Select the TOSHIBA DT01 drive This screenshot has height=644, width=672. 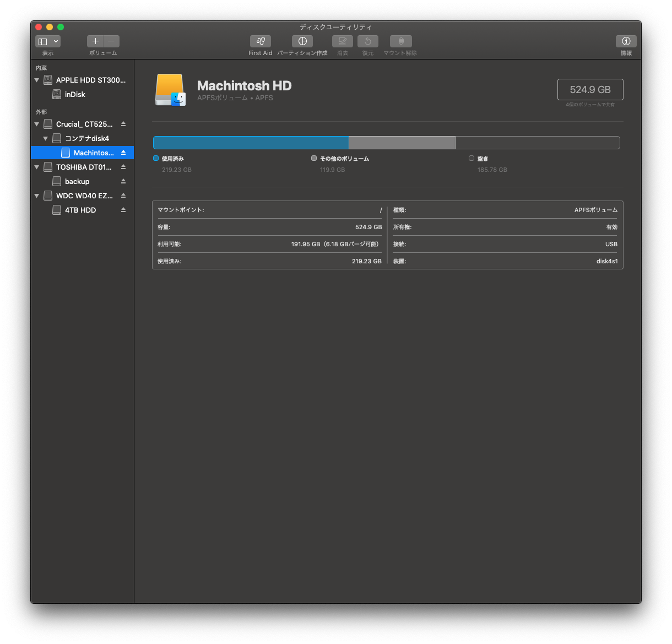point(83,167)
